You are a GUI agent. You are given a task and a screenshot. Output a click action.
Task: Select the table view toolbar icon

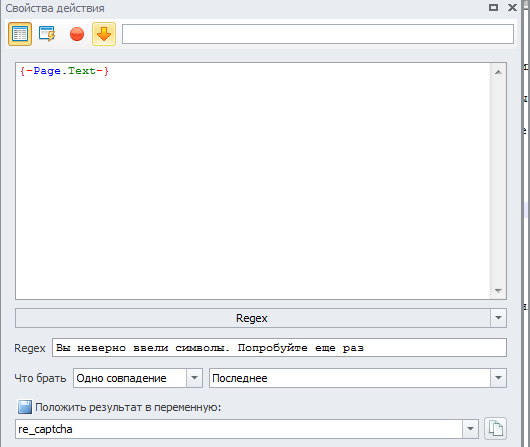[20, 34]
